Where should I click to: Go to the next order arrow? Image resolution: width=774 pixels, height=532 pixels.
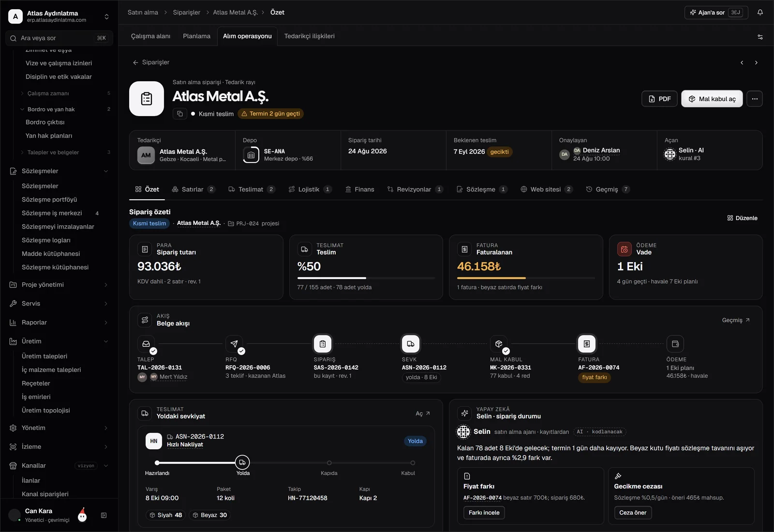[756, 63]
